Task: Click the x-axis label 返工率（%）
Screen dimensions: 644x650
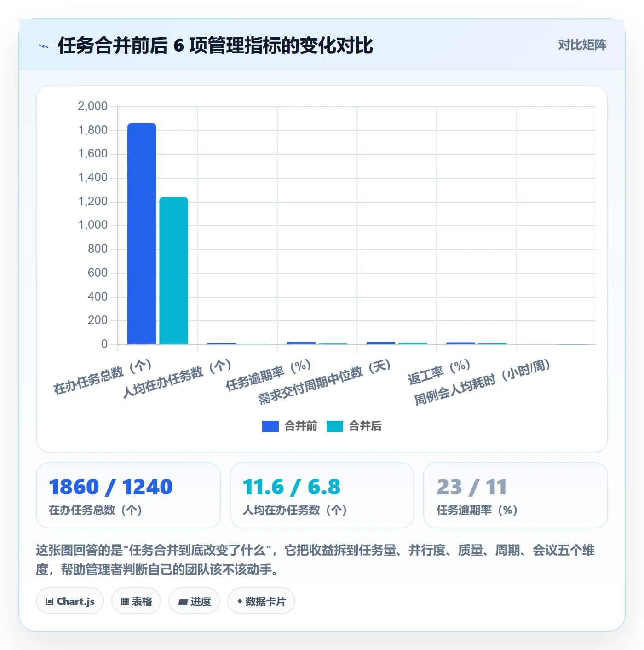Action: click(x=439, y=372)
